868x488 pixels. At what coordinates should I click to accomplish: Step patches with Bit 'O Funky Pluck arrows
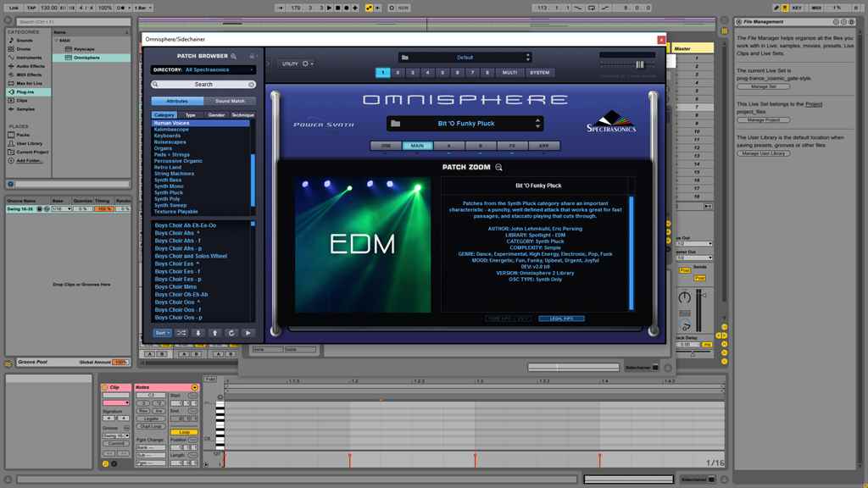[x=537, y=124]
